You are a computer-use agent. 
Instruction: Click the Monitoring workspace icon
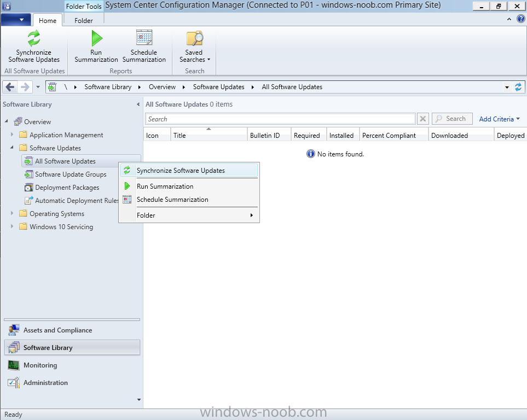coord(14,365)
